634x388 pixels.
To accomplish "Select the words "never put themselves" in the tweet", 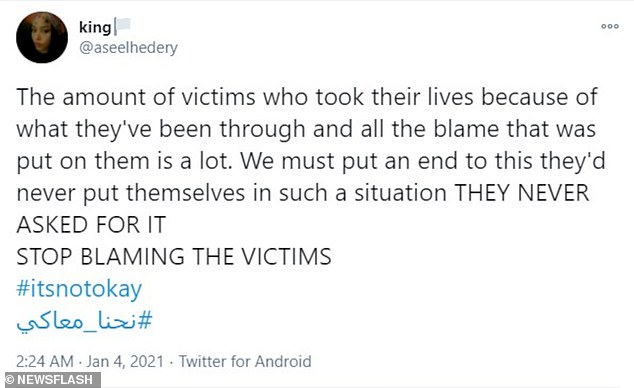I will [131, 194].
